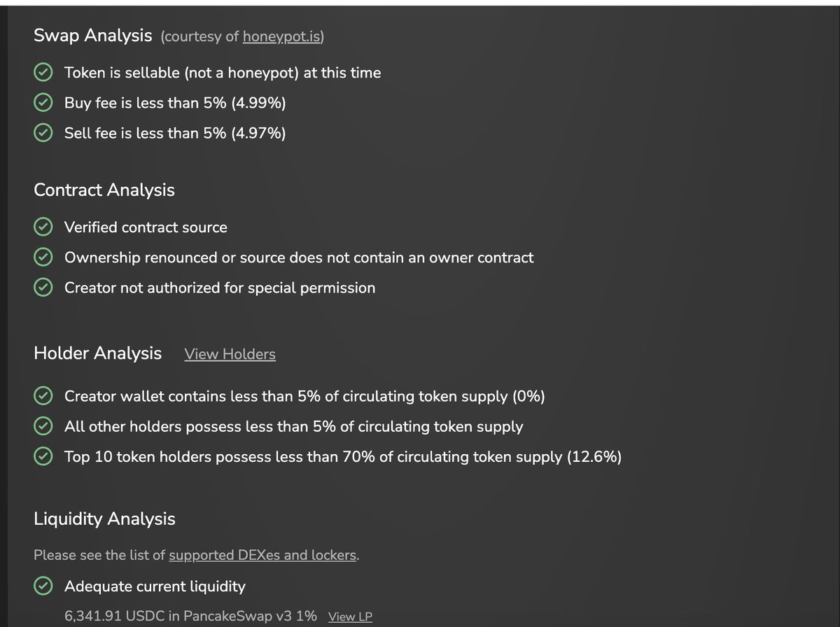Open the honeypot.is link
Viewport: 840px width, 627px height.
coord(281,36)
